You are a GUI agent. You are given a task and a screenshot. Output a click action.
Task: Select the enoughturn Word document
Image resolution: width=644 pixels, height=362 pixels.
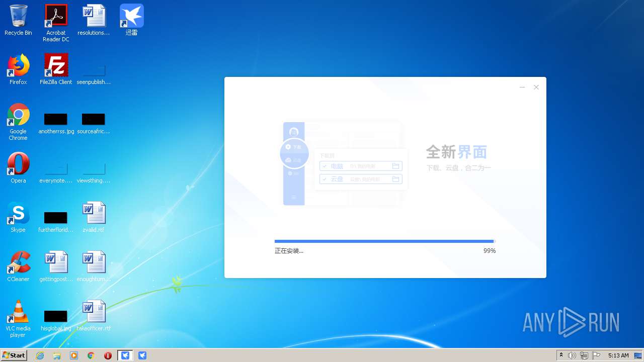tap(94, 266)
